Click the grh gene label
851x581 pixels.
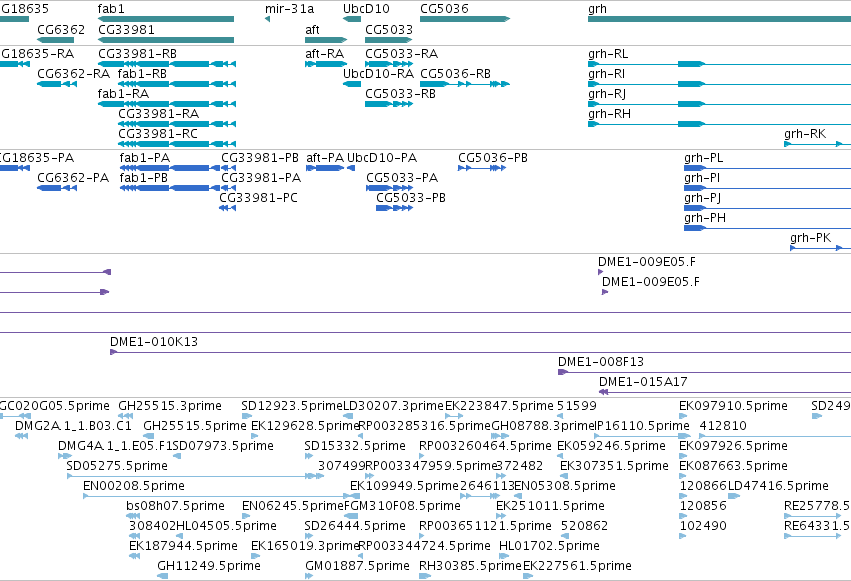click(597, 9)
